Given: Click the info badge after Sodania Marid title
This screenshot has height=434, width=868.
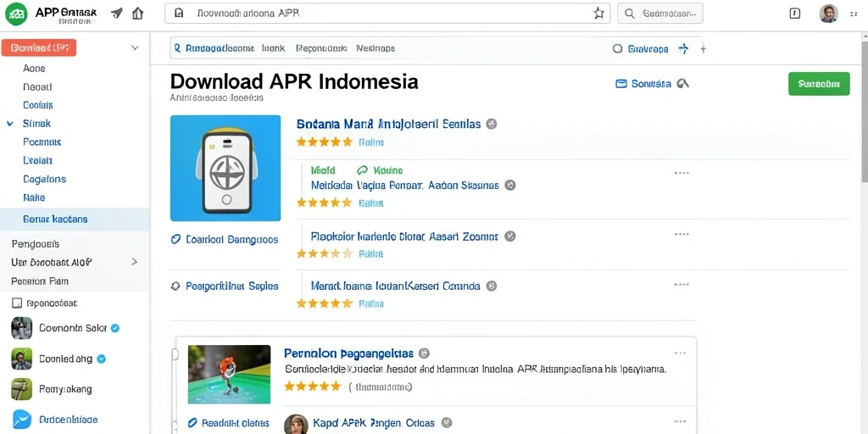Looking at the screenshot, I should (491, 124).
